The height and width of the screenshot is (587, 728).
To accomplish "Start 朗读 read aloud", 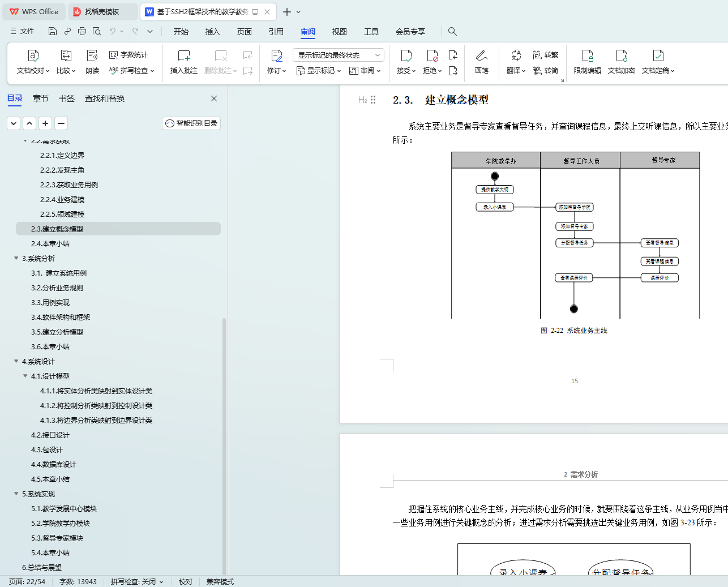I will click(x=92, y=62).
